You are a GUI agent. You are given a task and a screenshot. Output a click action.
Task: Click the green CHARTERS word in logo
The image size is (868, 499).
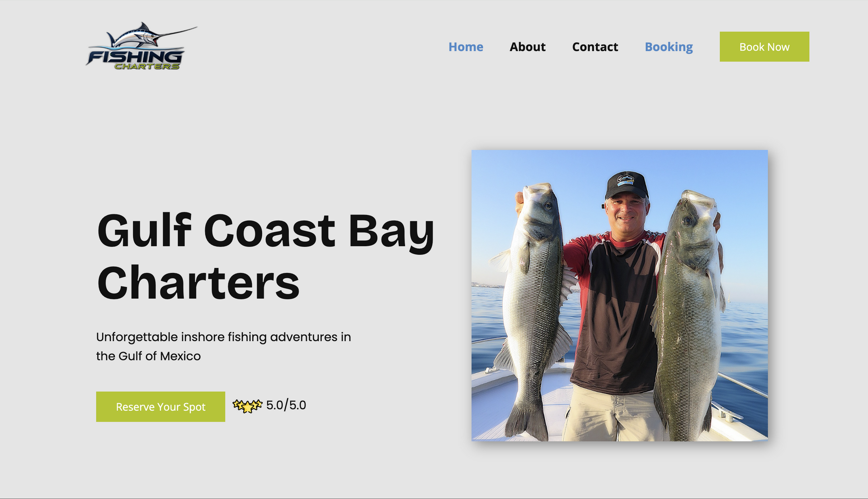[147, 67]
